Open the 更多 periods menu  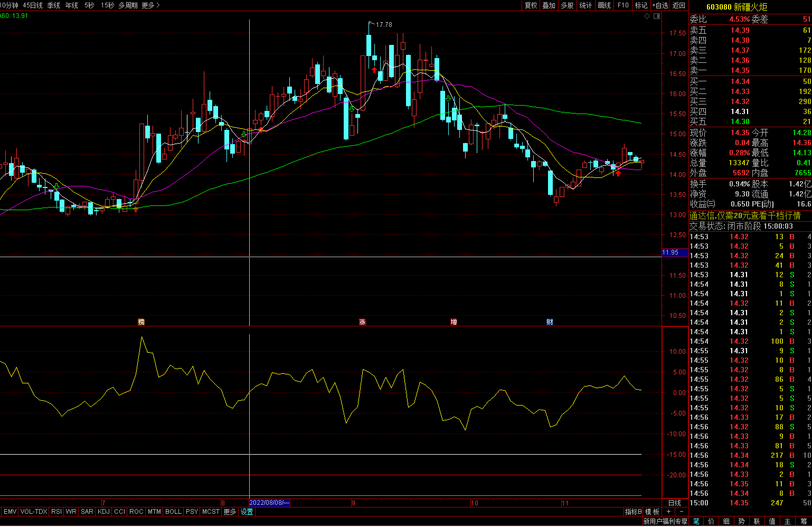tap(150, 5)
